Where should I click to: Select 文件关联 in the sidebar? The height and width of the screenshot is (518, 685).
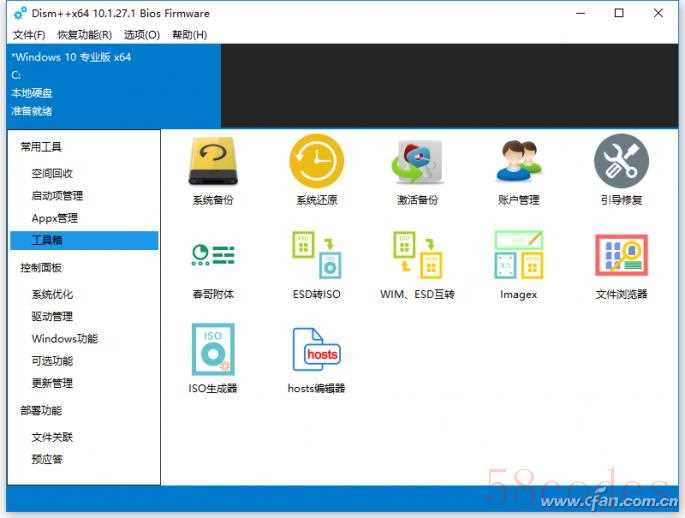52,437
